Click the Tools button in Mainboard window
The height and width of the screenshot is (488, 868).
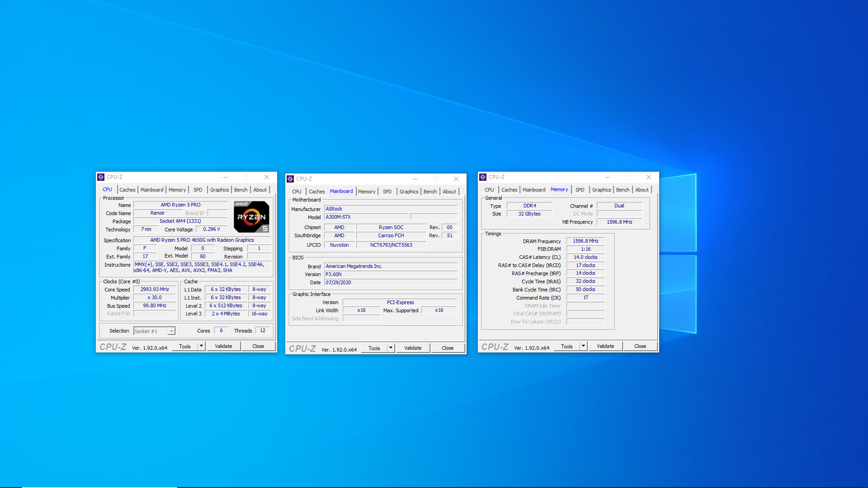click(374, 348)
